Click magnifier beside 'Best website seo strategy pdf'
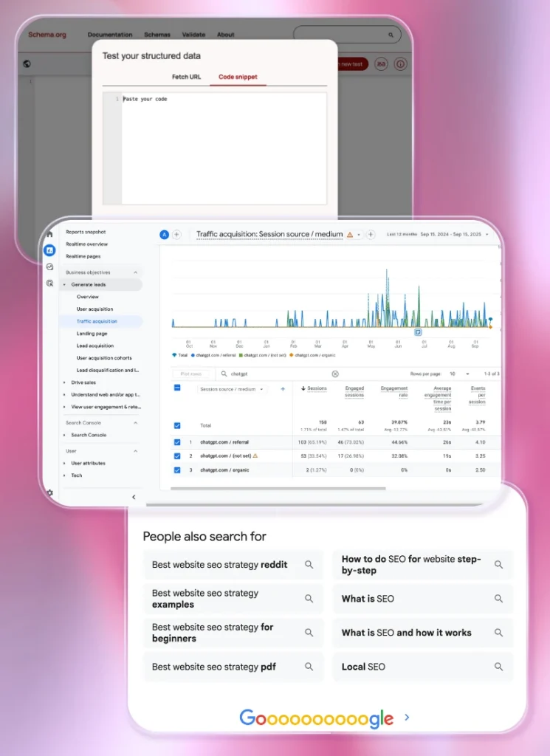Viewport: 550px width, 756px height. pos(309,667)
